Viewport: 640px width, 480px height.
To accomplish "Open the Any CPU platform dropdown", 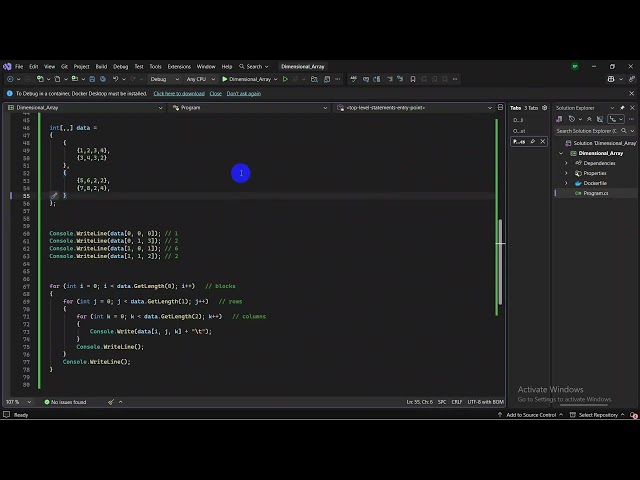I will [x=200, y=79].
